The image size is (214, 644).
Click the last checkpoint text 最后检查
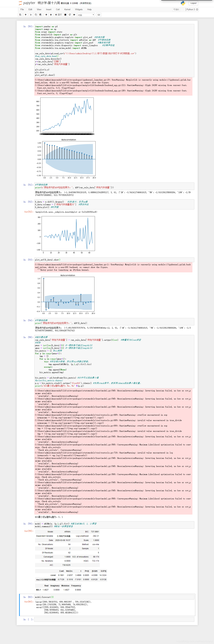[70, 3]
